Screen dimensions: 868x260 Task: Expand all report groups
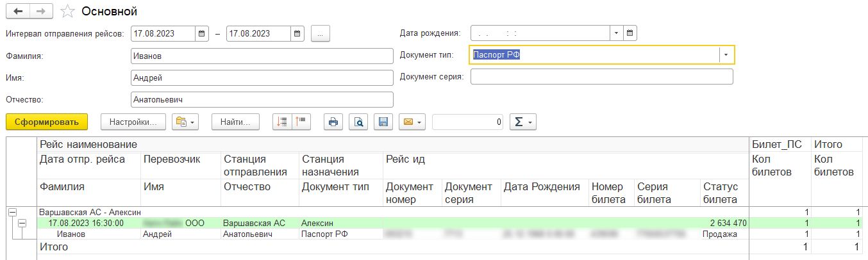tap(282, 122)
